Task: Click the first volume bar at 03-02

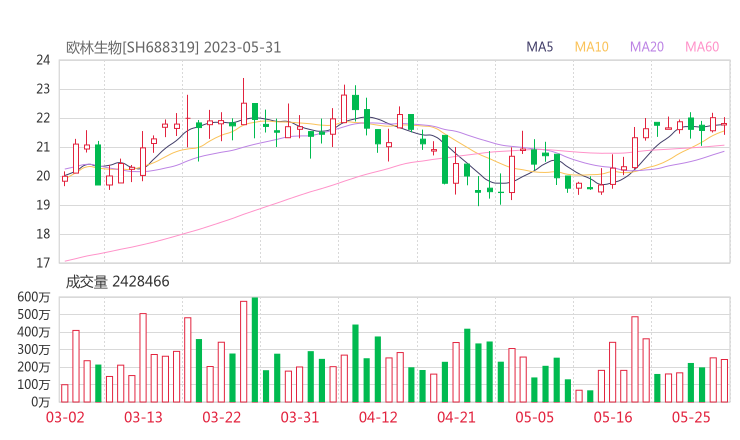Action: click(65, 393)
